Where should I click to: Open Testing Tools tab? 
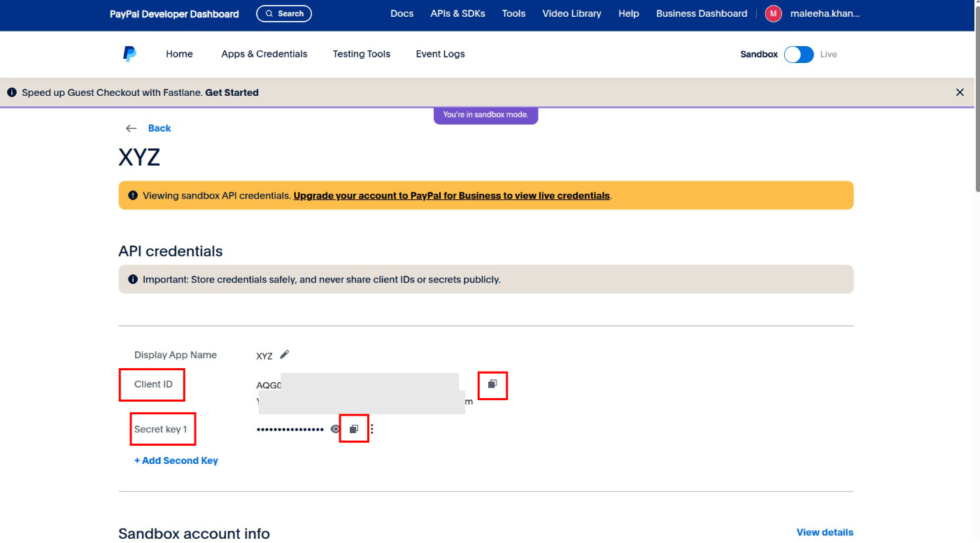point(362,54)
